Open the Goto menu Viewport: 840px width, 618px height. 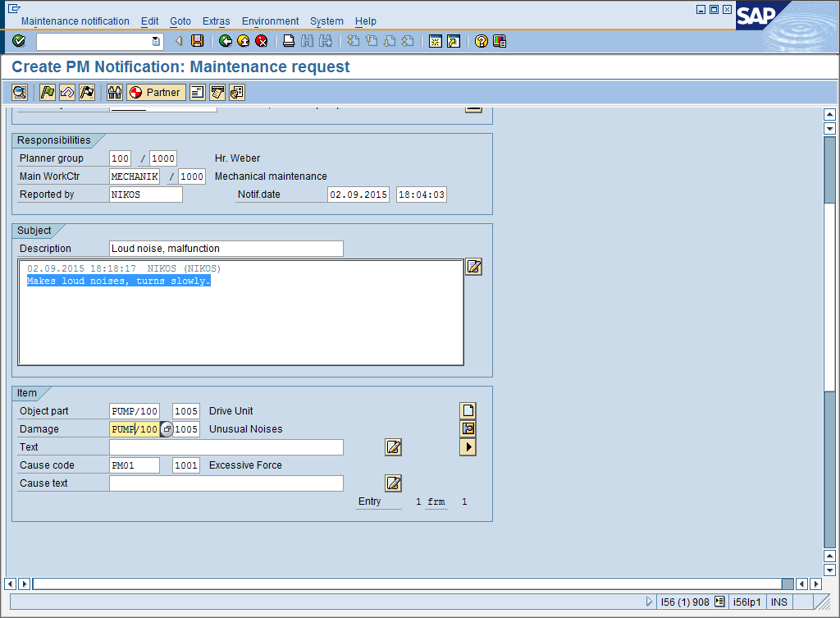tap(180, 21)
